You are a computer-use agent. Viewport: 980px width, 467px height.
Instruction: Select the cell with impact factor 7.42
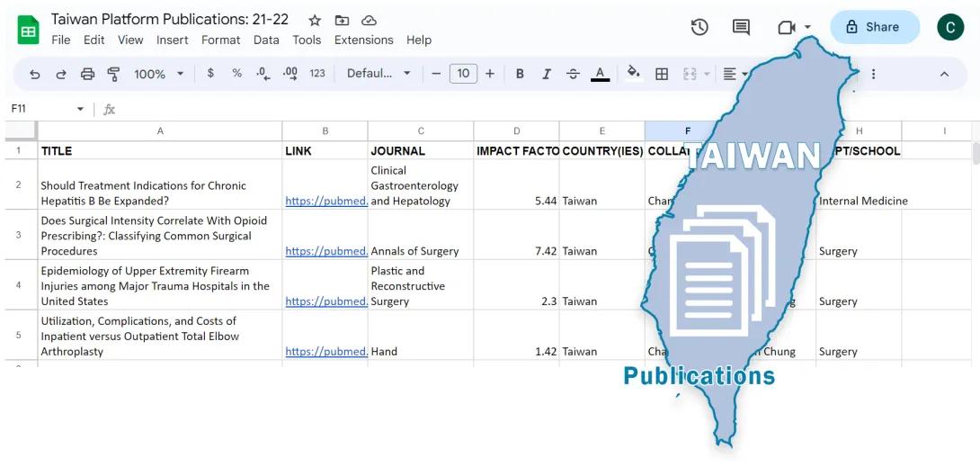point(516,235)
